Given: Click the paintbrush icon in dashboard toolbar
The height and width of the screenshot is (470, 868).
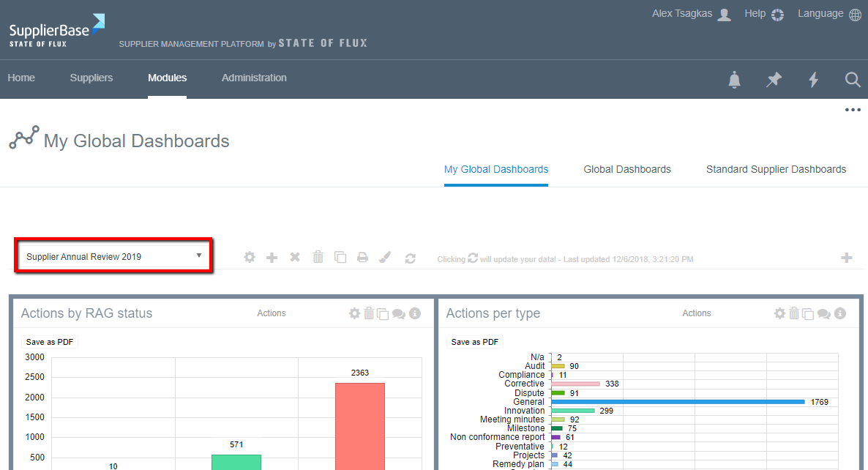Looking at the screenshot, I should 386,257.
